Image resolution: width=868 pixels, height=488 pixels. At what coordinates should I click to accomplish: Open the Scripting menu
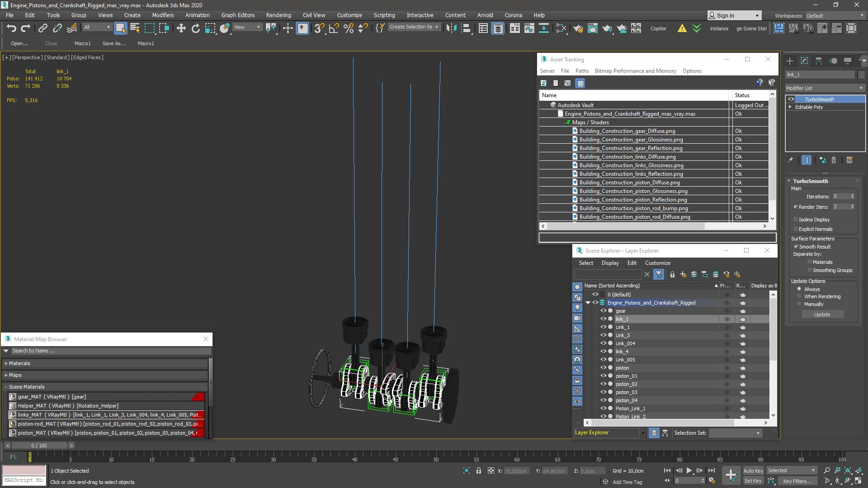(384, 15)
